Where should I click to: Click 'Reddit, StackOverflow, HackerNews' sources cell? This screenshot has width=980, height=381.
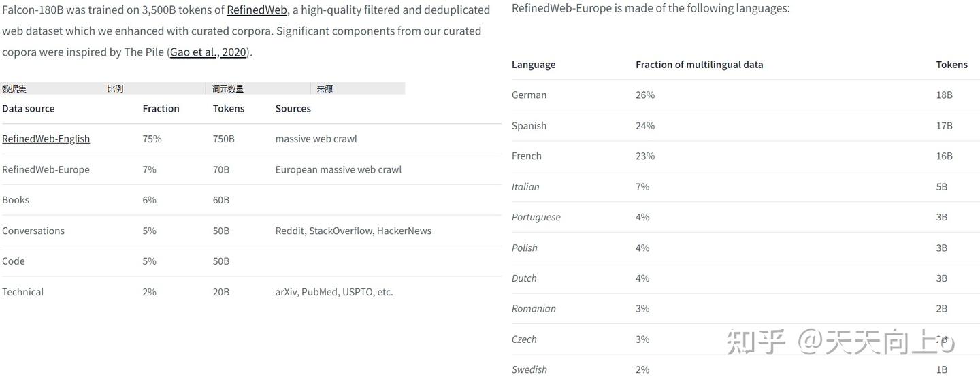tap(353, 231)
